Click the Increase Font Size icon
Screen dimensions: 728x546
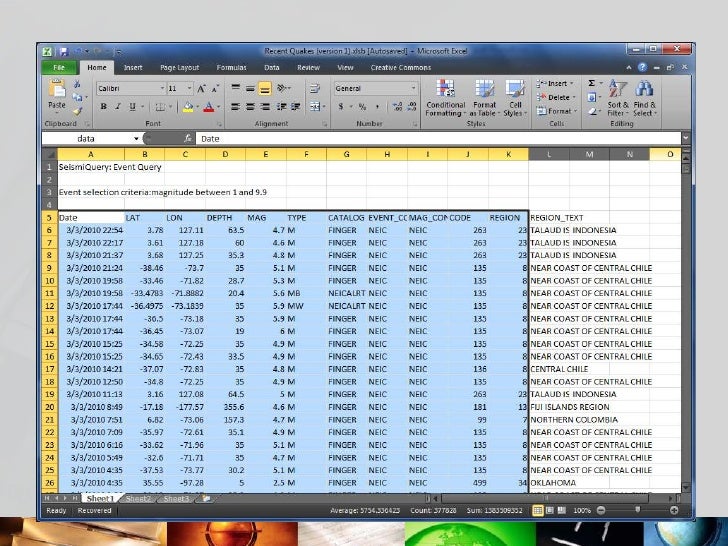pos(201,88)
